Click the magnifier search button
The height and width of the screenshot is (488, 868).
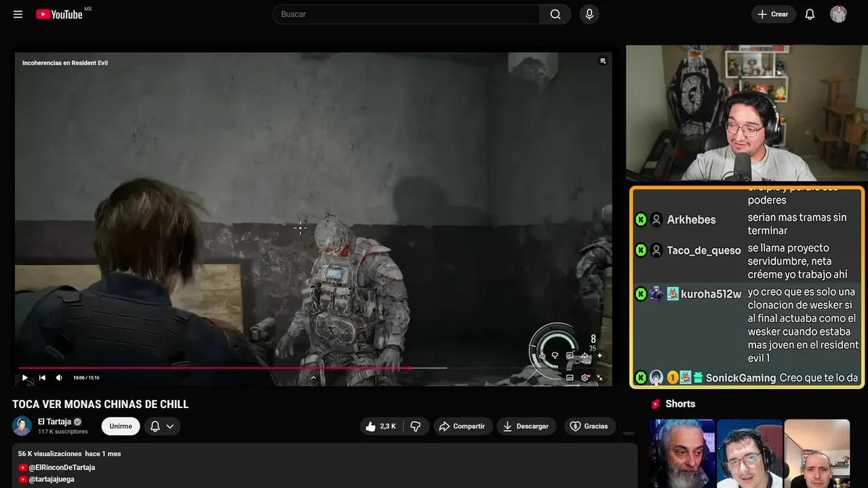tap(555, 14)
